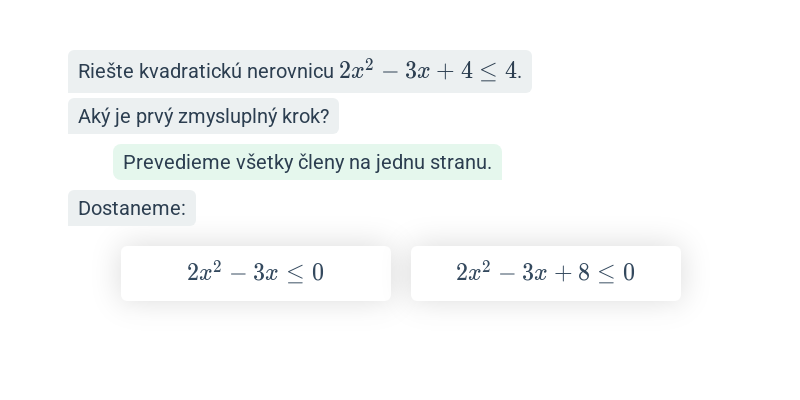800x400 pixels.
Task: Click the 'Dostaneme:' prompt bubble
Action: point(132,208)
